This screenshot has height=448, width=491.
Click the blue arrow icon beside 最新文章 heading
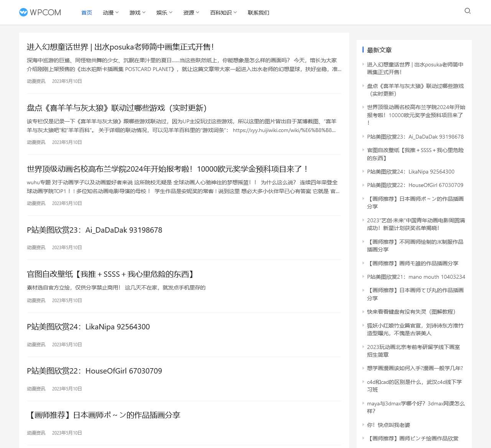pos(363,50)
